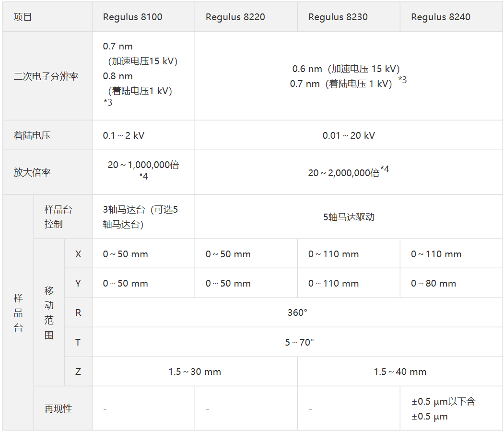Select X range '0 ~ 50 mm' for Regulus 8100

pyautogui.click(x=125, y=254)
